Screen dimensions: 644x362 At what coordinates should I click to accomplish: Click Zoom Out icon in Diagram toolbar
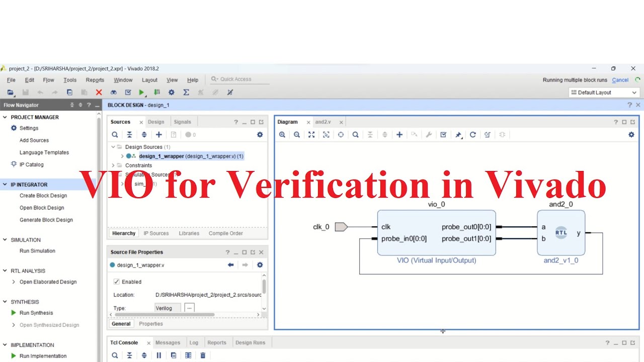click(x=297, y=135)
